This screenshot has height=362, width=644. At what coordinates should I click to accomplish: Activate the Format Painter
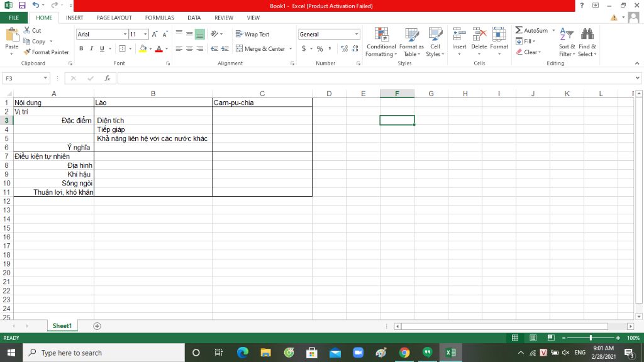46,52
